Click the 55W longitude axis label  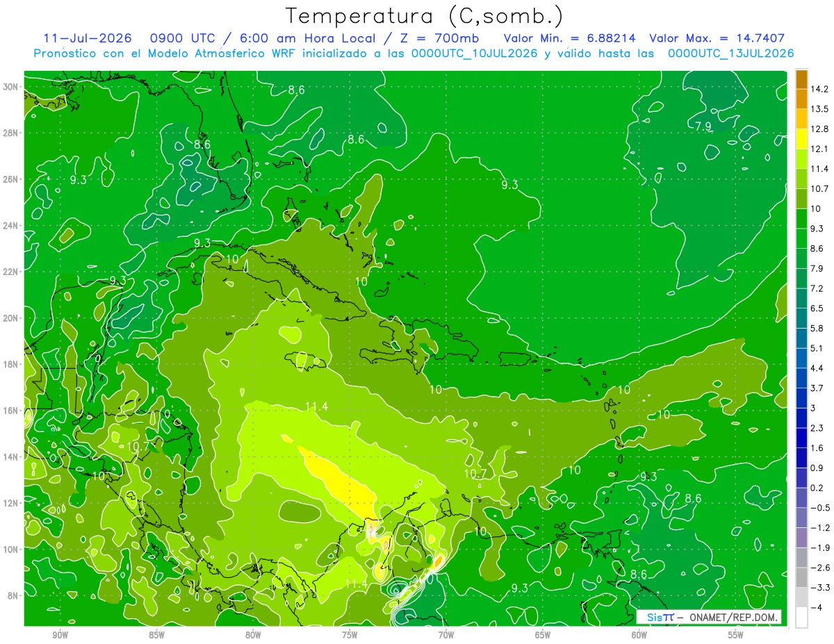[736, 635]
